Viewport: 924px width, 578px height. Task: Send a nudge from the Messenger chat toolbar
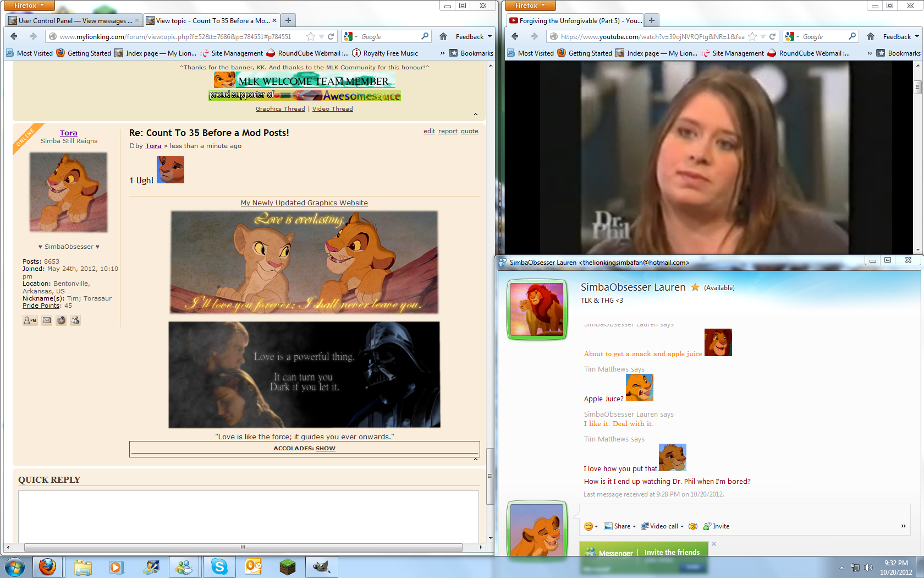coord(693,526)
